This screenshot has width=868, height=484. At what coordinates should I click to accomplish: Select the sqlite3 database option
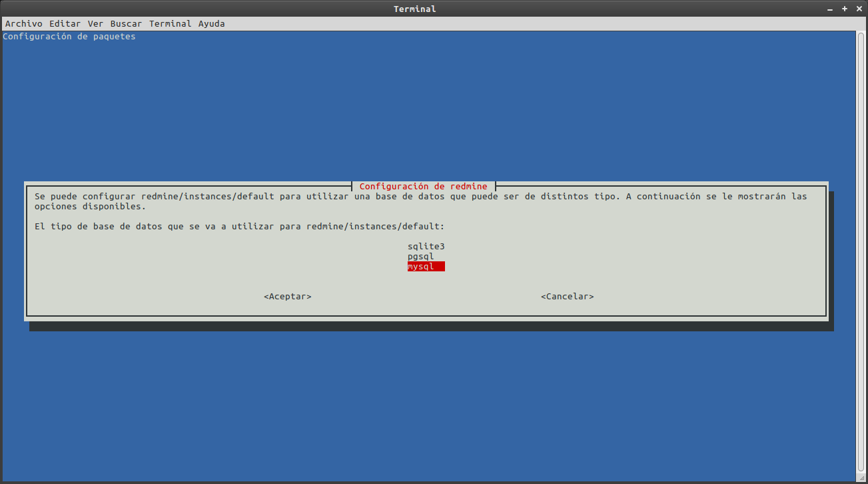click(x=426, y=247)
